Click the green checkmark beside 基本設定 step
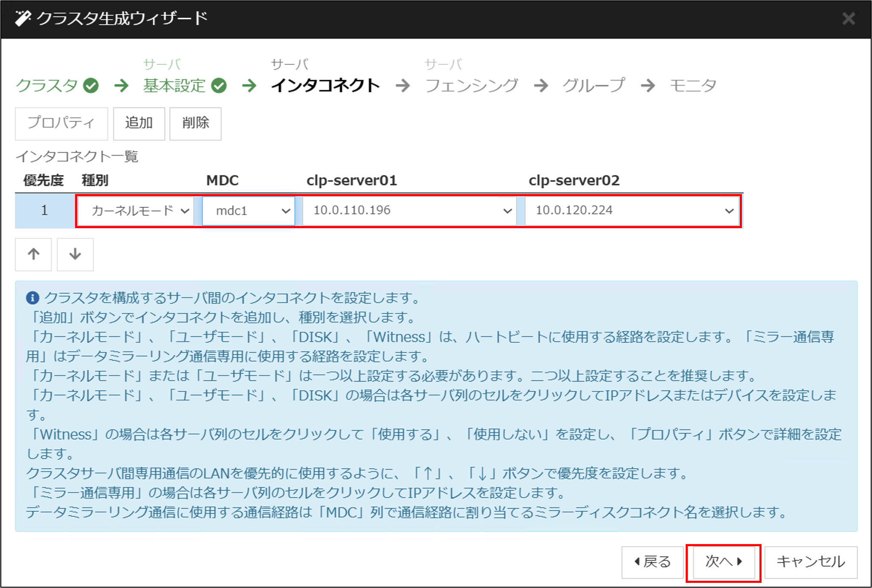Viewport: 872px width, 588px height. click(219, 86)
